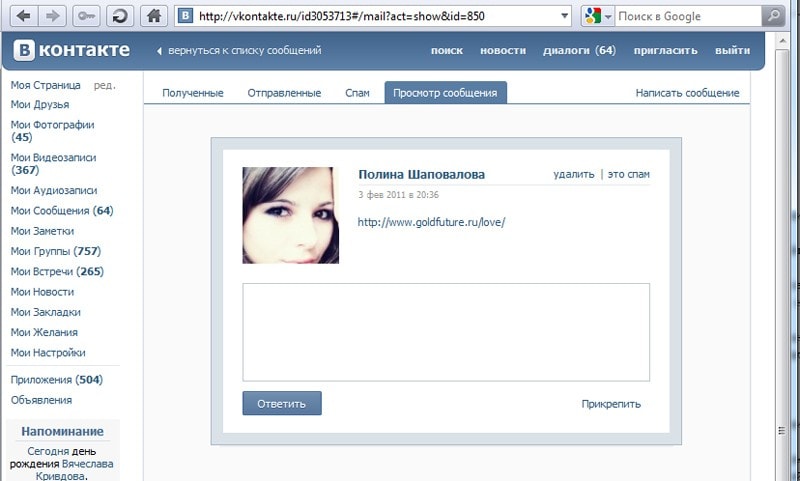Expand the Google search engine selector
Image resolution: width=800 pixels, height=481 pixels.
click(598, 16)
